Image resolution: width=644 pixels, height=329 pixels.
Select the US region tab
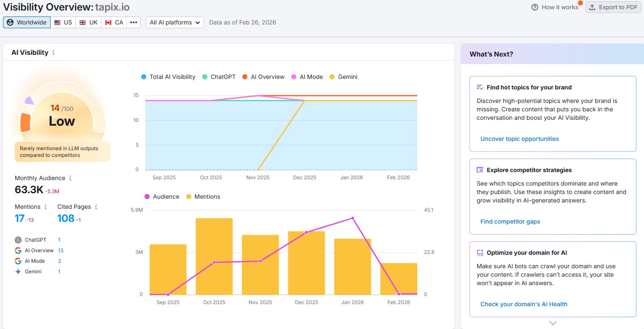pos(63,22)
